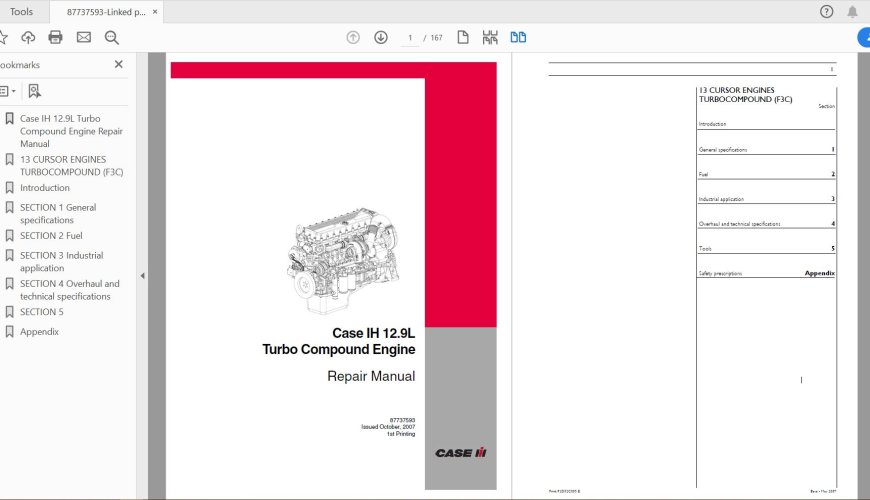Jump to Appendix bookmark
Screen dimensions: 870x500
[x=39, y=331]
